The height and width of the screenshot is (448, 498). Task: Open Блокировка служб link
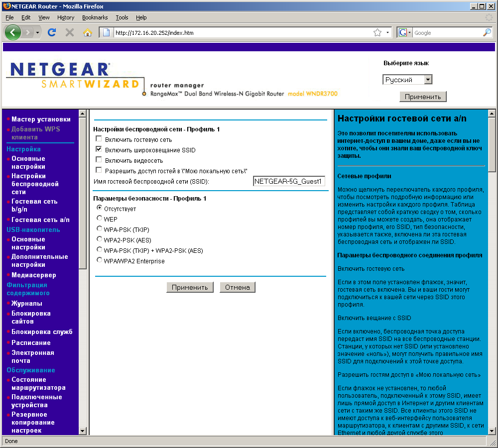42,332
